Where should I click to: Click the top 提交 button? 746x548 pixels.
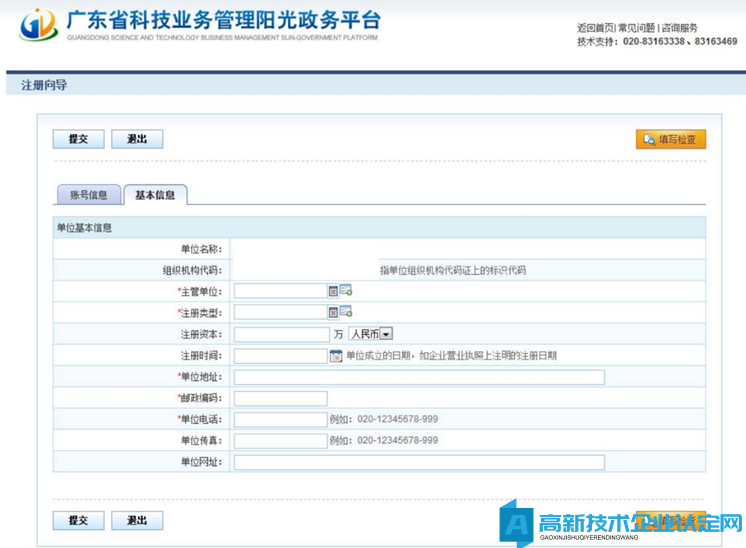[79, 139]
